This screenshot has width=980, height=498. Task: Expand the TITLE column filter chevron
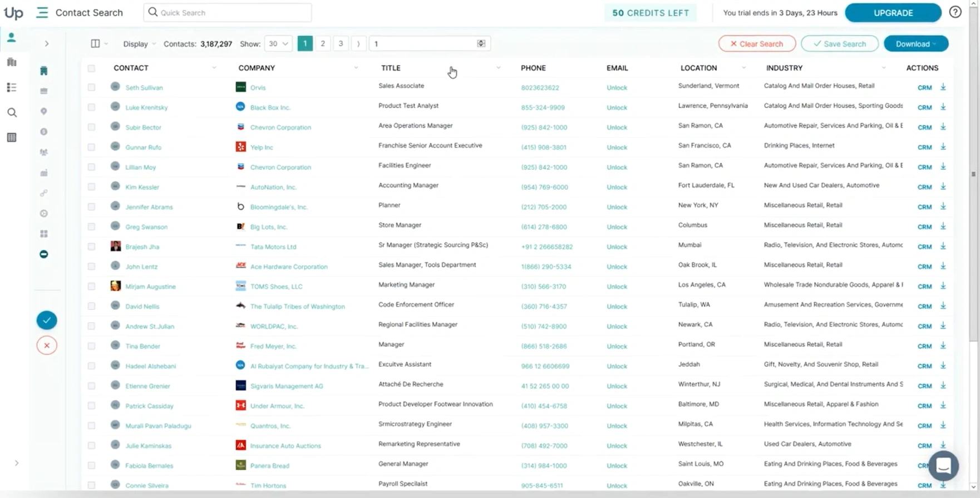[498, 68]
